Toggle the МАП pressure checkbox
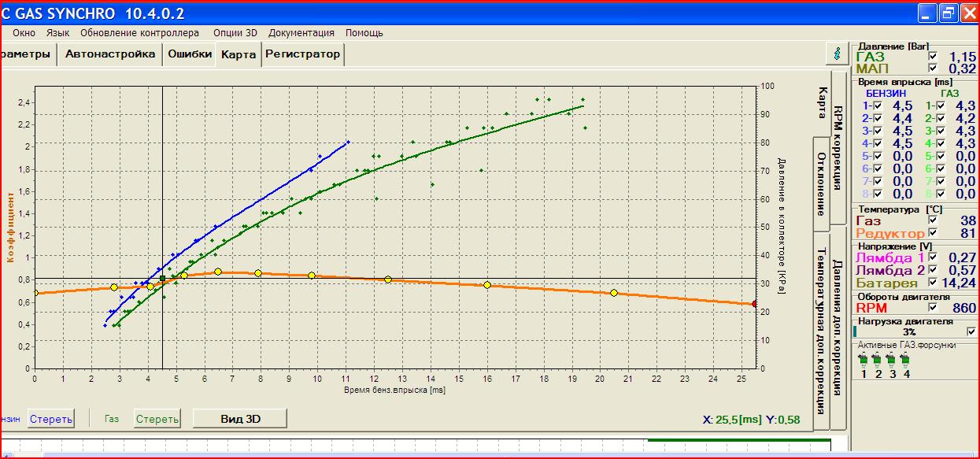This screenshot has height=459, width=980. (934, 69)
